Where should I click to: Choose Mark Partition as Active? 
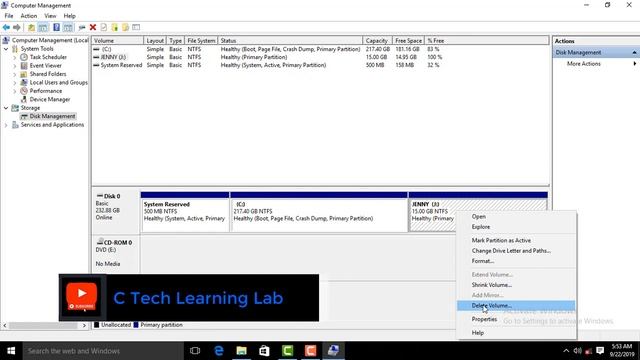click(x=516, y=240)
